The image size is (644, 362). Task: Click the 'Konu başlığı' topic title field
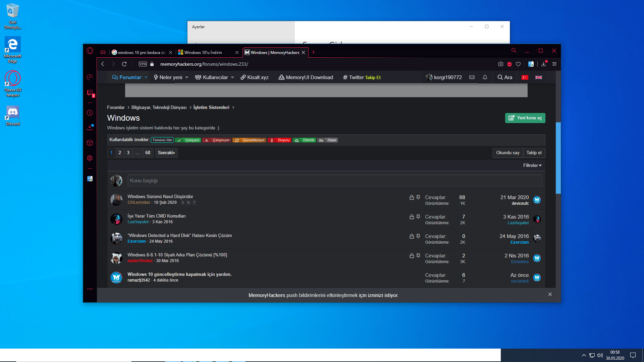335,181
